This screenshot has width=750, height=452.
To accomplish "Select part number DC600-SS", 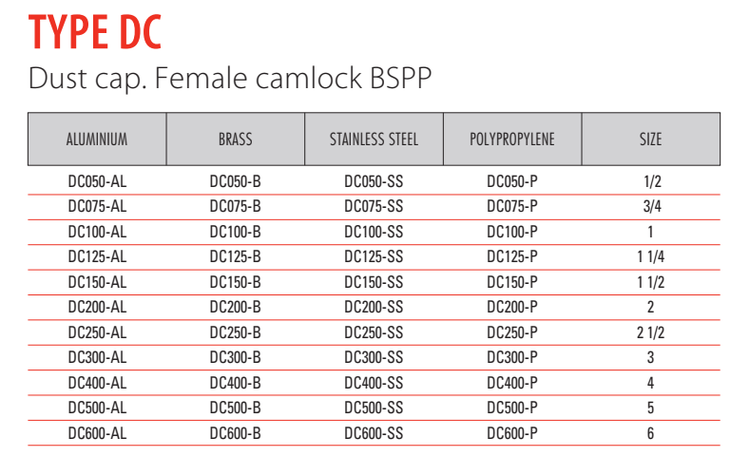I will pos(374,432).
